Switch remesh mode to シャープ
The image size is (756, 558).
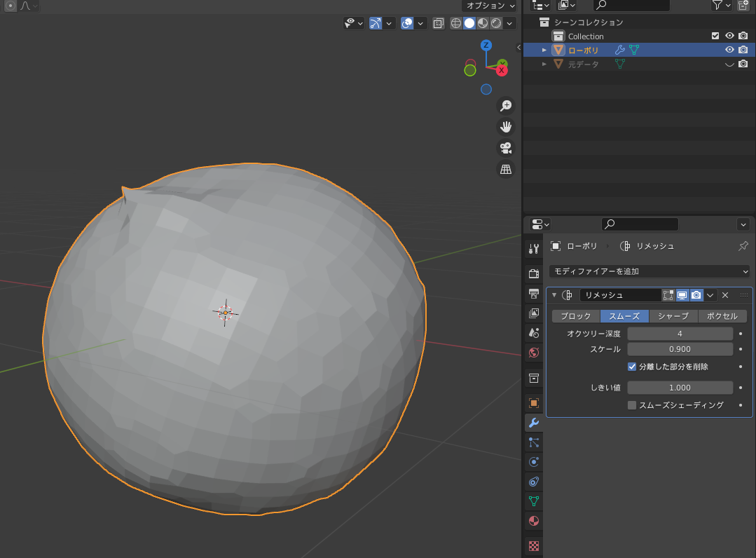tap(674, 316)
